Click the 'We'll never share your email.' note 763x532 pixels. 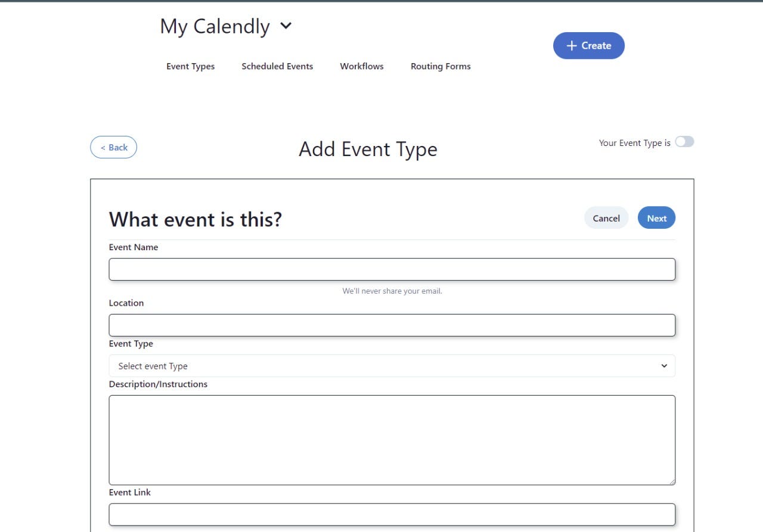392,291
